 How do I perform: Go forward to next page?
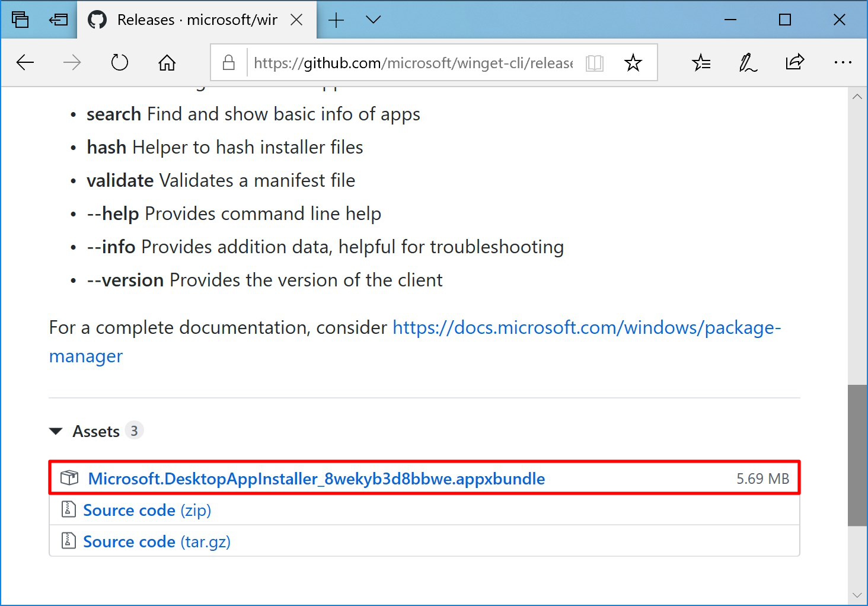coord(72,62)
